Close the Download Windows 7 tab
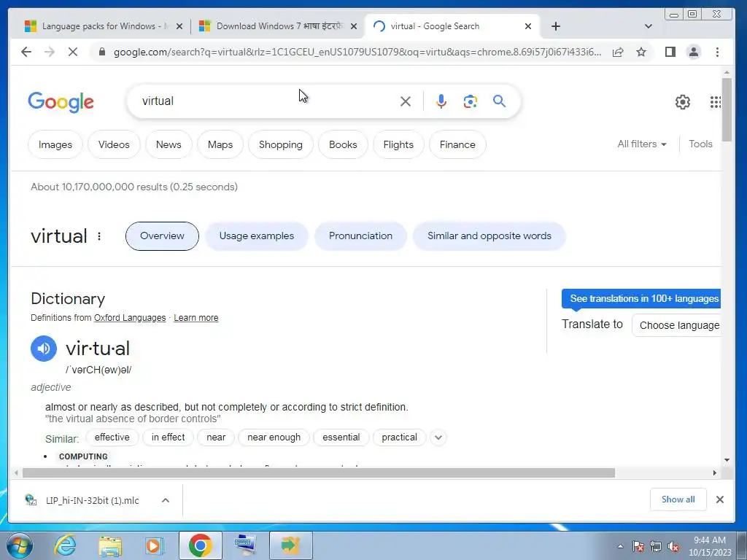Screen dimensions: 747x560 pos(354,26)
